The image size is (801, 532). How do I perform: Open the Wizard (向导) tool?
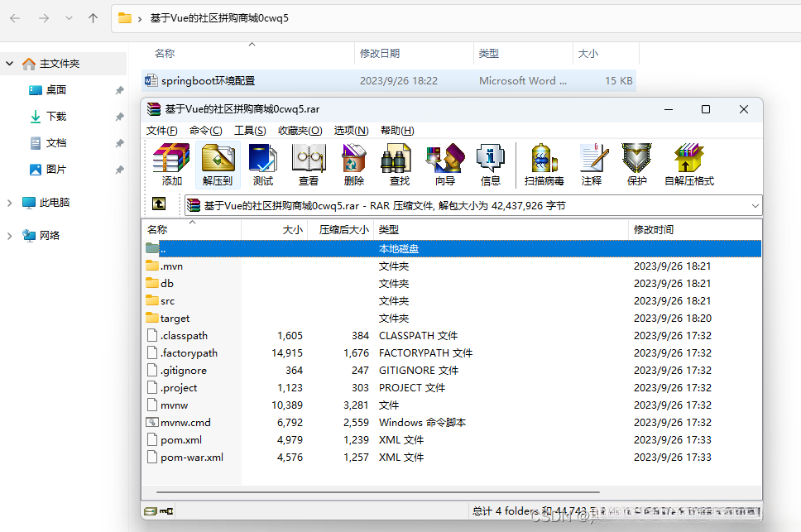click(445, 165)
